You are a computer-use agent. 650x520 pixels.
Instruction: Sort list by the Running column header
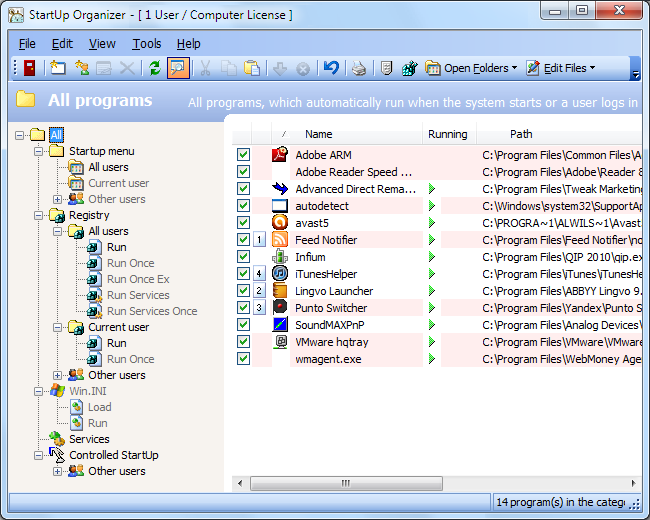449,134
